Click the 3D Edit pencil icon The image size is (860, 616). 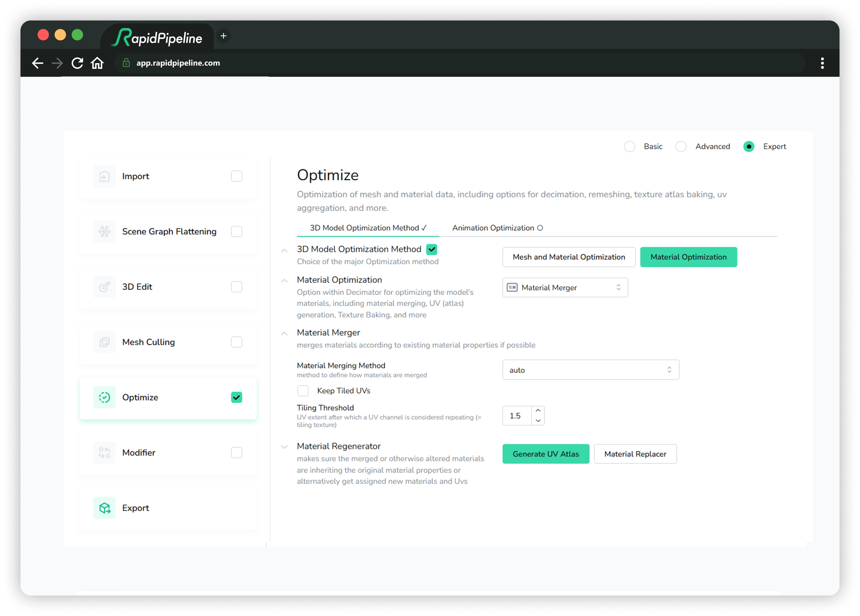pos(104,287)
